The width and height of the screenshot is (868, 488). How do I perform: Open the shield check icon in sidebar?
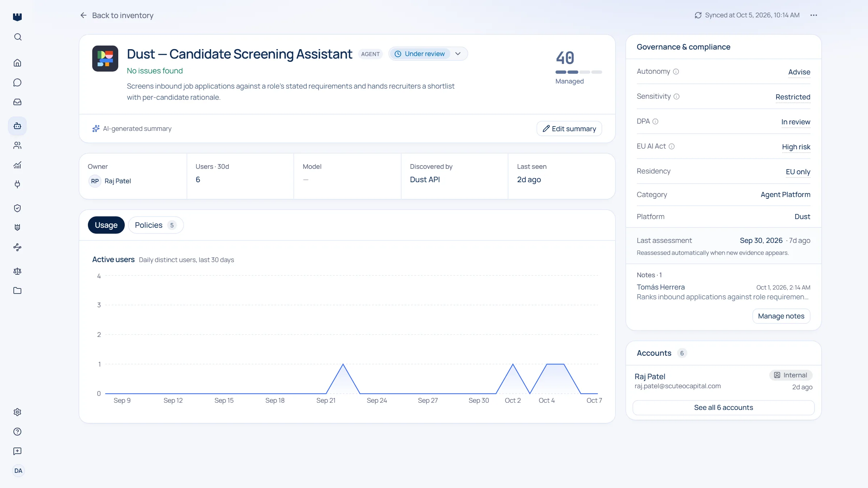click(17, 208)
